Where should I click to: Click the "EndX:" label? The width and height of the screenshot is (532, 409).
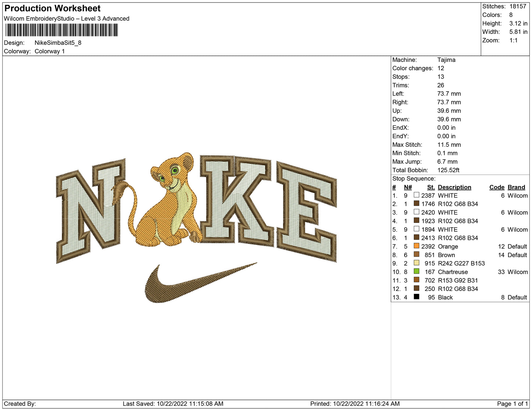pos(401,128)
